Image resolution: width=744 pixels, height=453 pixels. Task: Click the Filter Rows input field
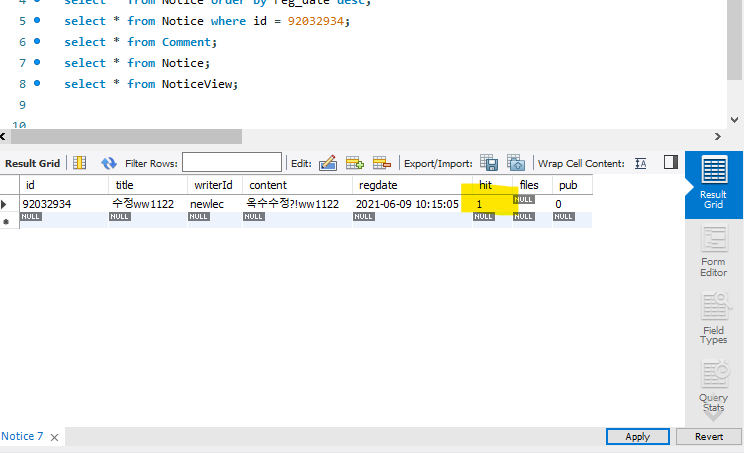pyautogui.click(x=232, y=162)
